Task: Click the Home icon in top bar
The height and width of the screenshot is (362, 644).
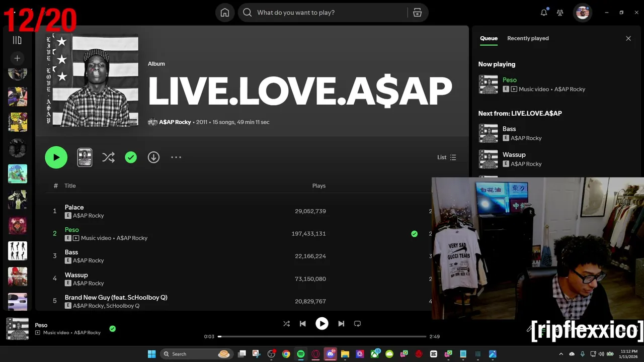Action: [225, 13]
